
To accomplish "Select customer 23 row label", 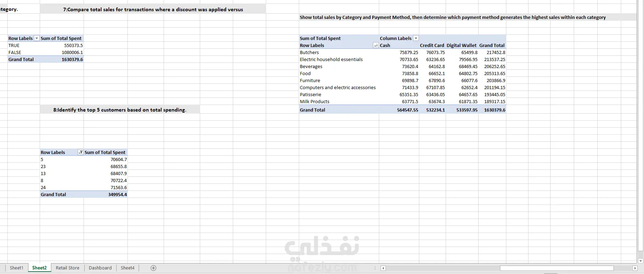I will coord(62,166).
